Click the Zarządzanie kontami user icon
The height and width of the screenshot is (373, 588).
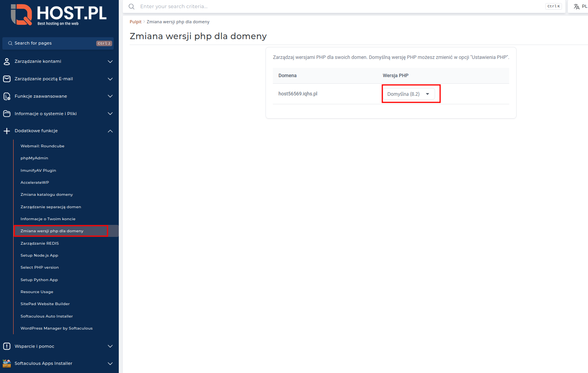7,61
